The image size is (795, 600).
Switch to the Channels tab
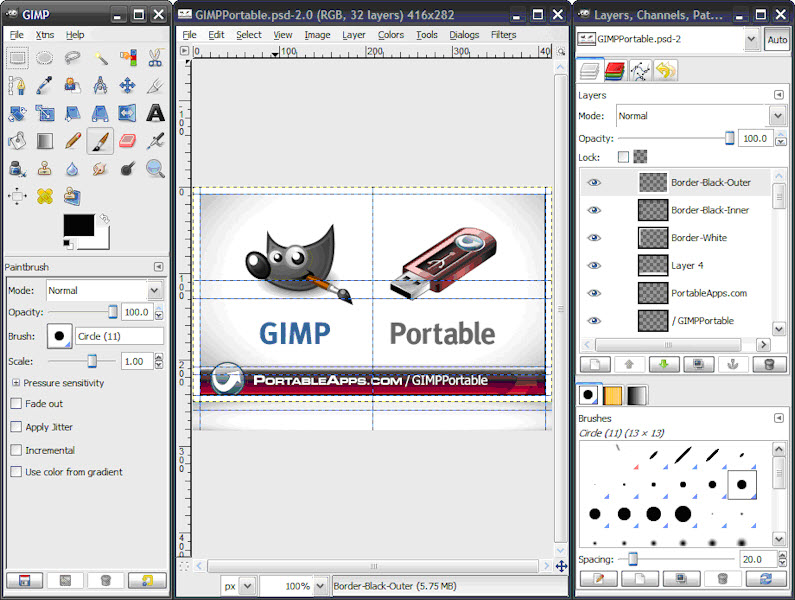(x=615, y=71)
